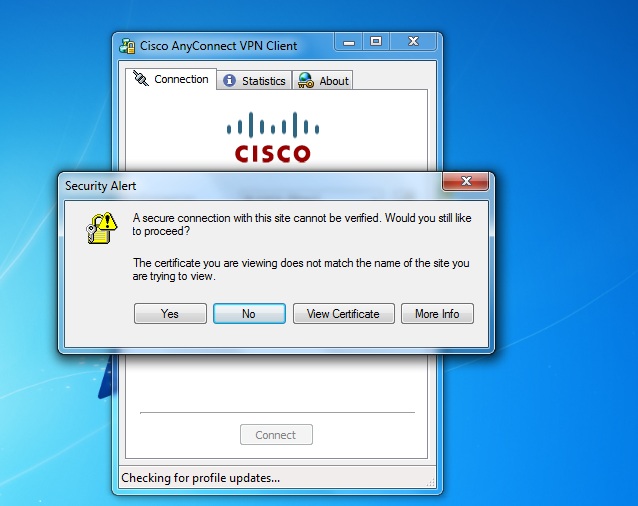Close the Security Alert dialog

465,181
